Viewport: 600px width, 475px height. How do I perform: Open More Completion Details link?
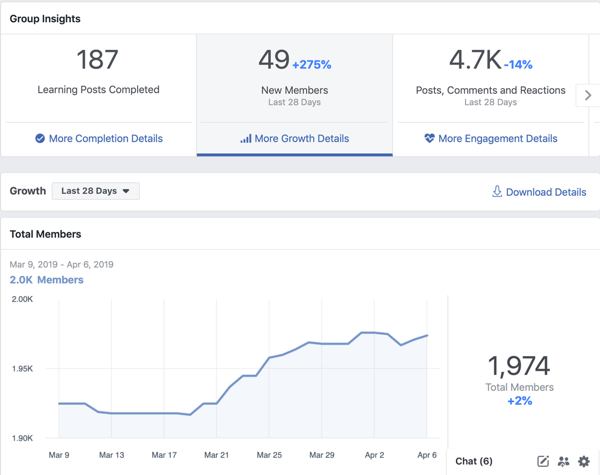(106, 139)
